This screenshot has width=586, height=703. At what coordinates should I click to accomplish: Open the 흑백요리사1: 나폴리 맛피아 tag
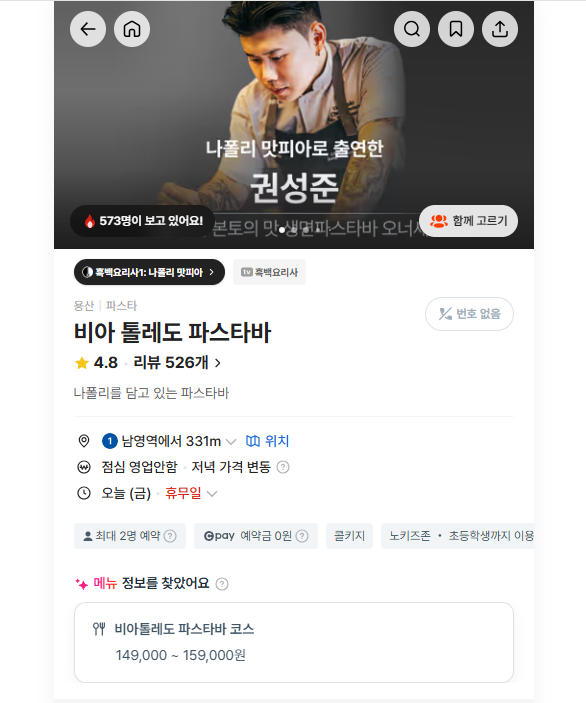click(149, 272)
